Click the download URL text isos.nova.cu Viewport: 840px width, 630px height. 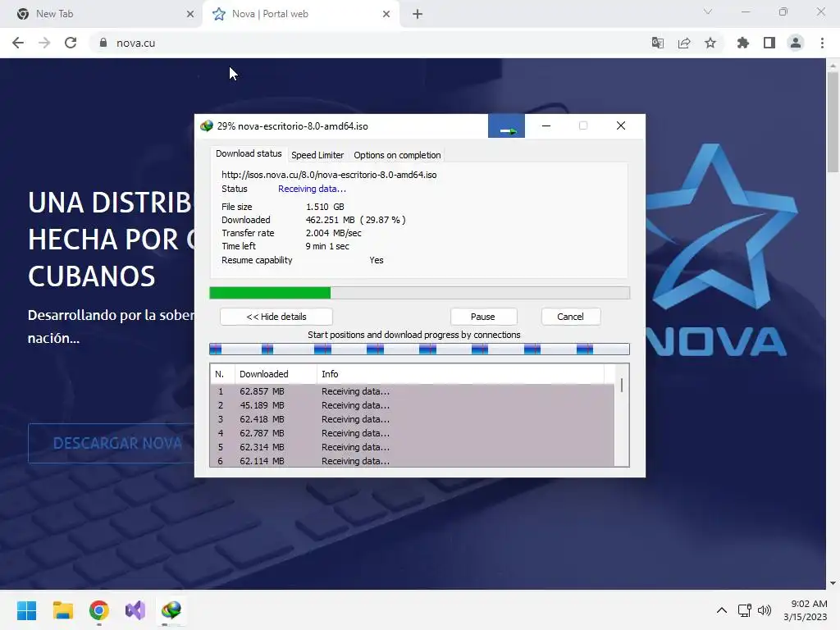pyautogui.click(x=329, y=175)
